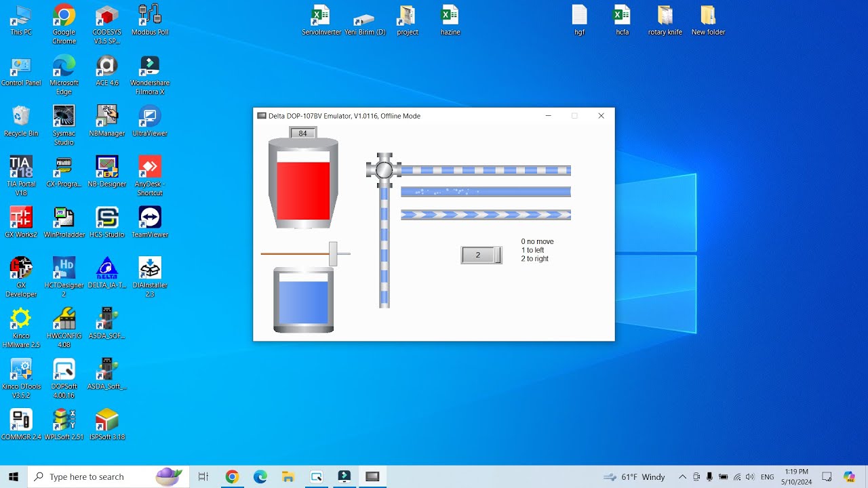Select the hazine Excel file
Image resolution: width=868 pixels, height=488 pixels.
coord(450,20)
